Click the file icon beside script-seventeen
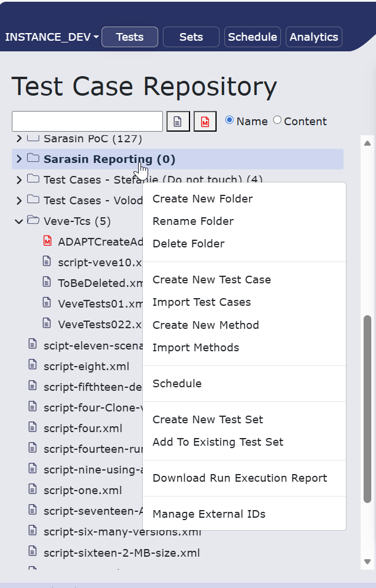 33,509
